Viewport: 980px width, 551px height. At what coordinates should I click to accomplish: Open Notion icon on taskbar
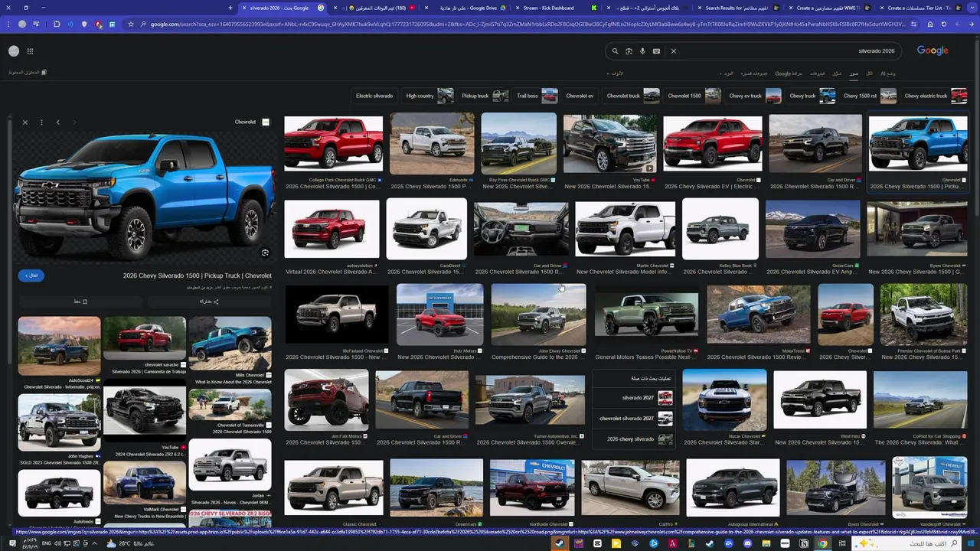804,543
